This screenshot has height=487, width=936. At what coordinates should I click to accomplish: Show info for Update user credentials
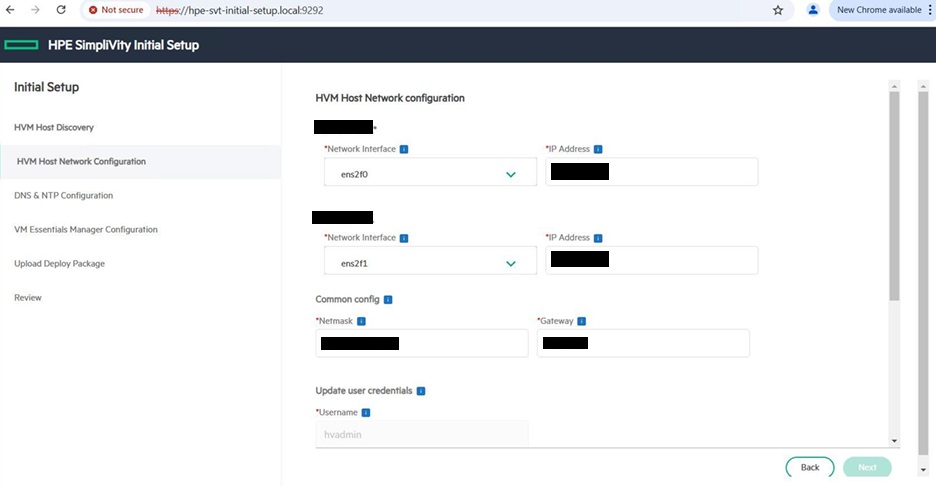point(421,391)
